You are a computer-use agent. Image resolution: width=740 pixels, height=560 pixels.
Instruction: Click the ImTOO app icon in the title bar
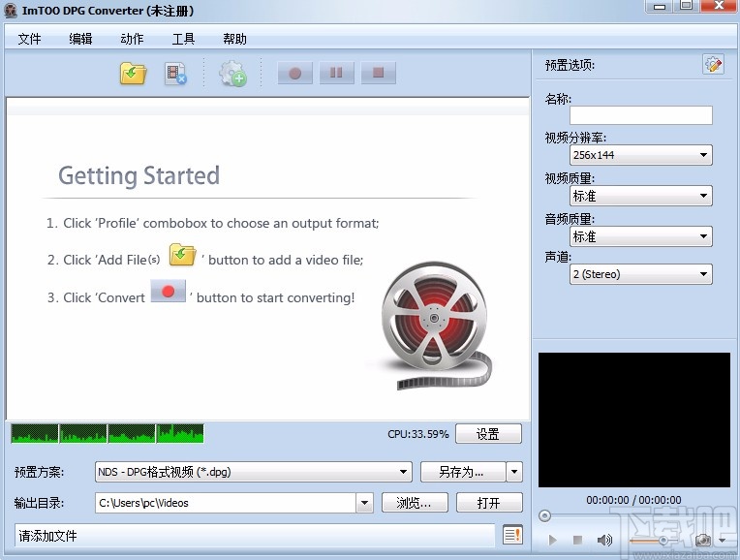[11, 11]
